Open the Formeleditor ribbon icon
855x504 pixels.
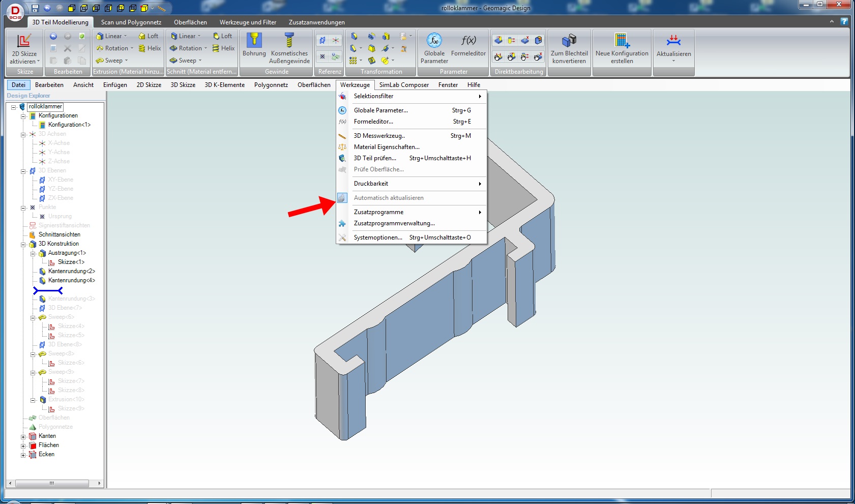pos(468,45)
